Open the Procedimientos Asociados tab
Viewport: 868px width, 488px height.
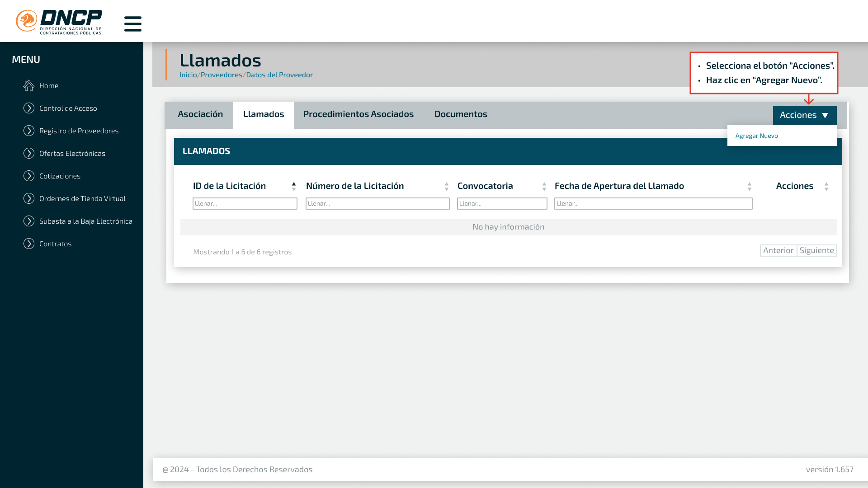359,114
